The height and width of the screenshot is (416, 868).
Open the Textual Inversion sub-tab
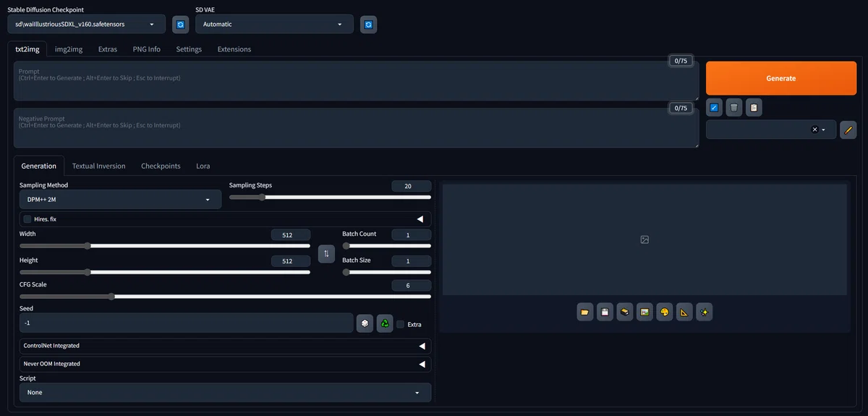[x=99, y=166]
